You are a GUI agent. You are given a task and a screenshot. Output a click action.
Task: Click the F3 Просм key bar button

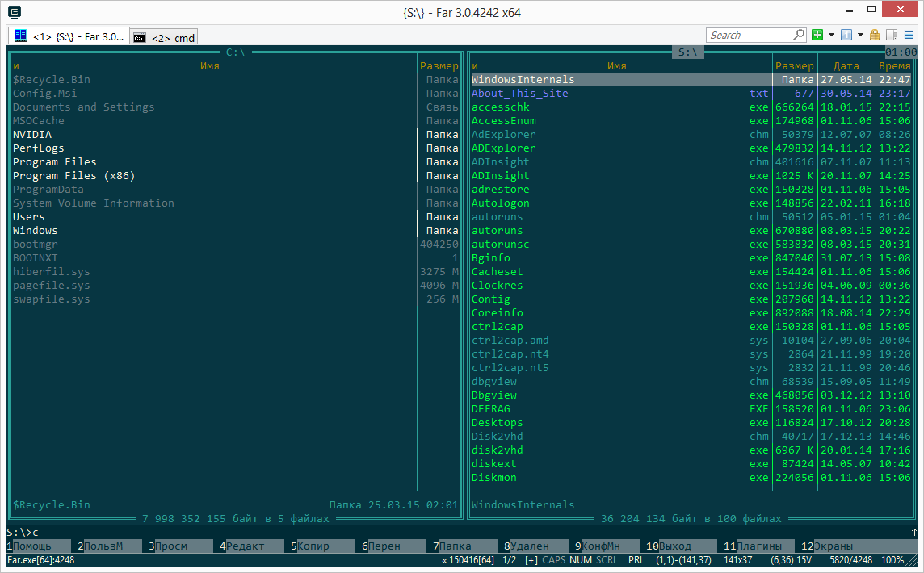180,546
